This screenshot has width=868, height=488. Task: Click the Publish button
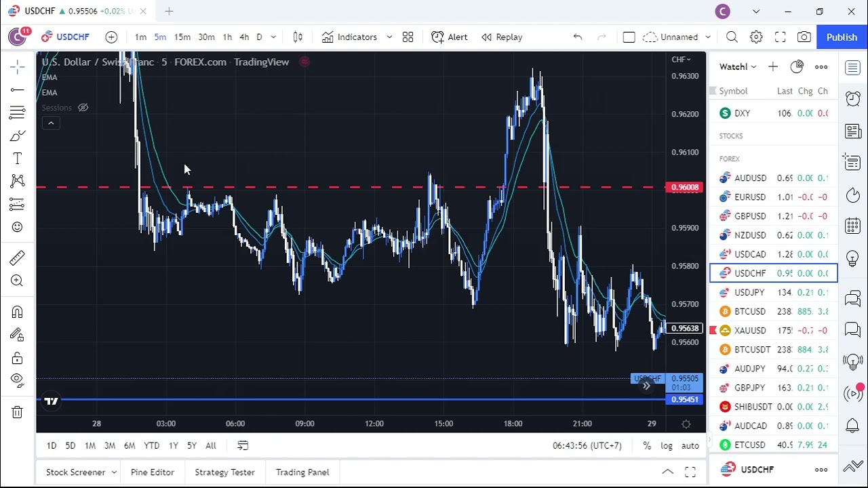point(842,37)
